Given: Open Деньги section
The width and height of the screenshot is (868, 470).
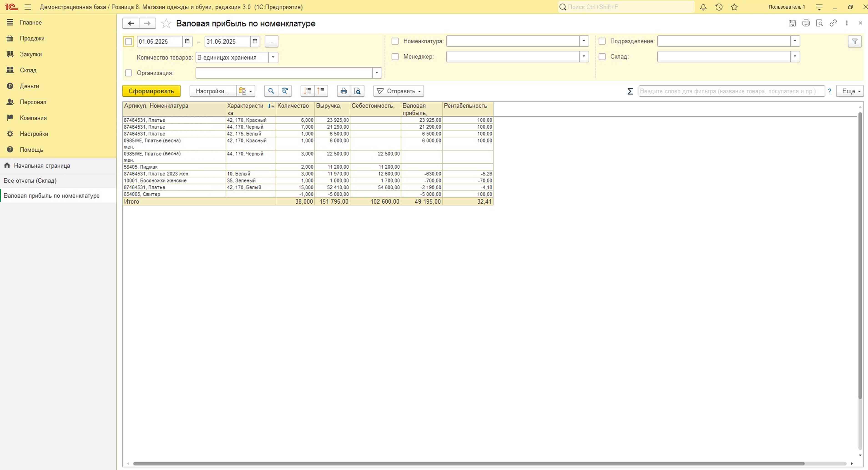Looking at the screenshot, I should pos(58,86).
